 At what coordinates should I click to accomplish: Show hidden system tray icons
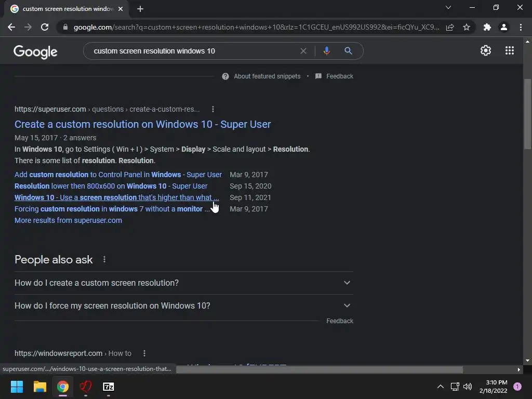tap(441, 387)
